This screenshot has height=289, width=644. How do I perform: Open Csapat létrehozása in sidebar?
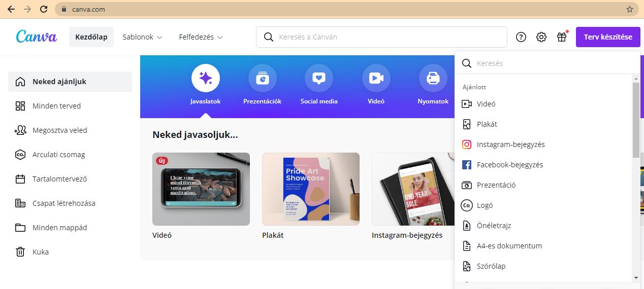pos(70,203)
